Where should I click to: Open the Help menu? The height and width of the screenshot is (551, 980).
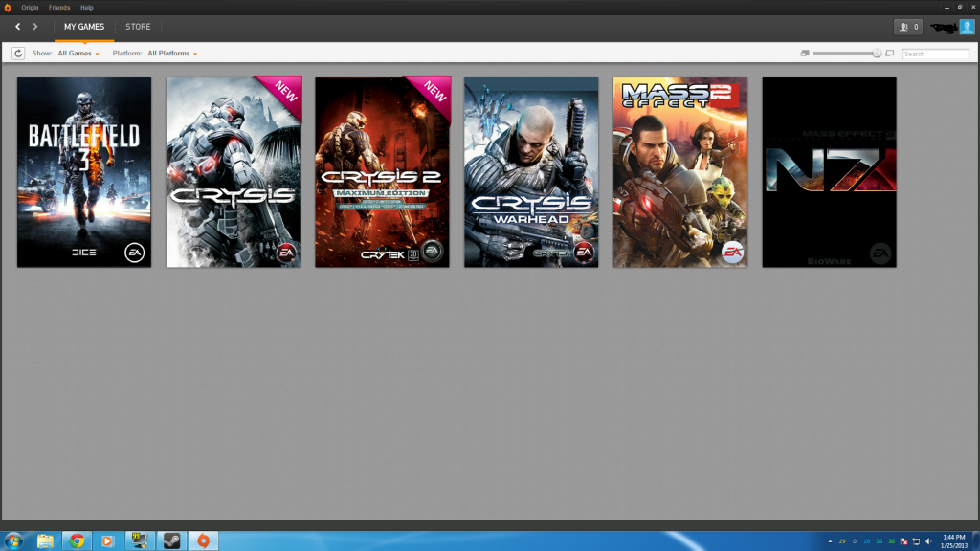[x=87, y=8]
